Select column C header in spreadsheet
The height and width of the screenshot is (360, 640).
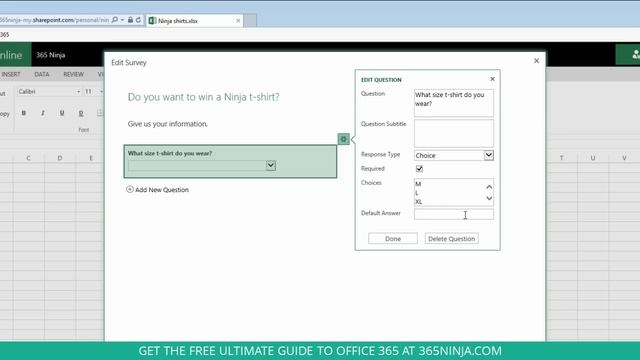click(x=28, y=158)
